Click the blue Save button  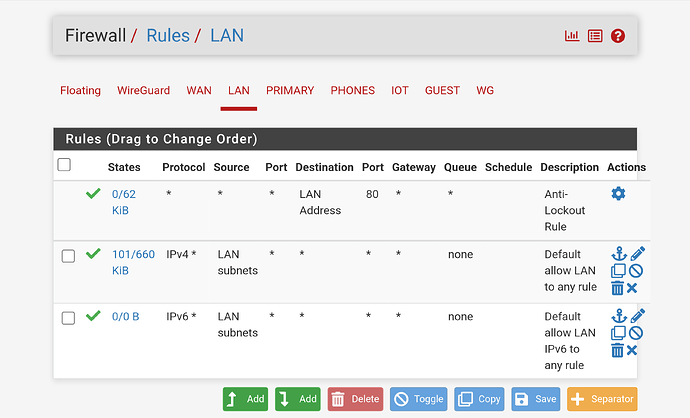[535, 399]
